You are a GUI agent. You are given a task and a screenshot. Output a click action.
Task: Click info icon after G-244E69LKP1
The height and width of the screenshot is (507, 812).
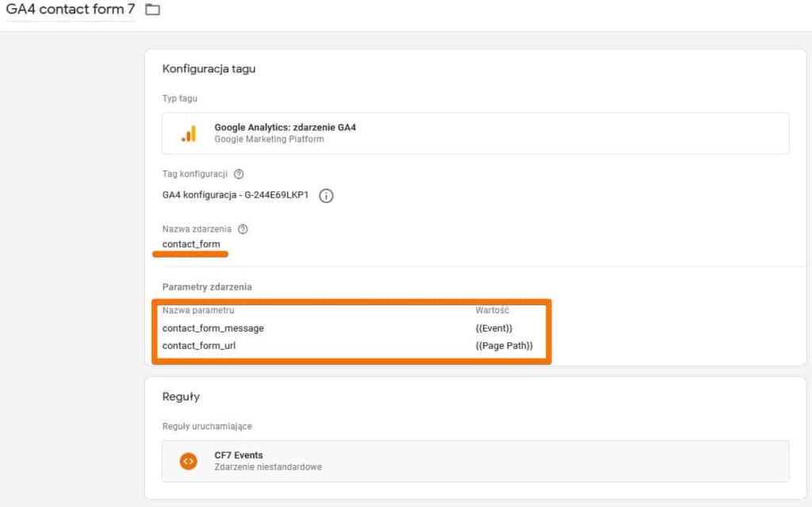326,196
